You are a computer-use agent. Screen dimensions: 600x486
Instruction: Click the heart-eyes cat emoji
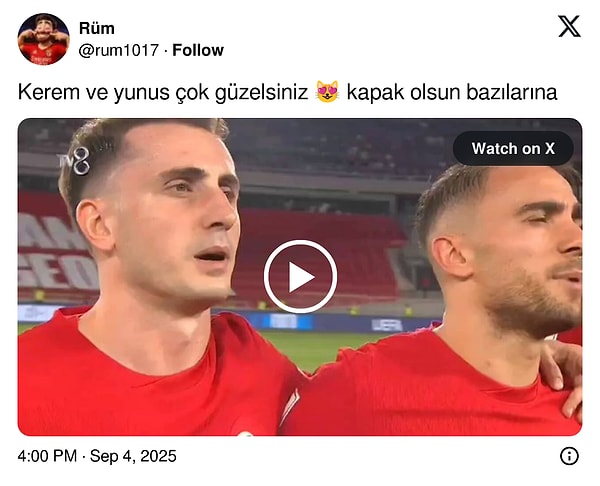coord(328,91)
